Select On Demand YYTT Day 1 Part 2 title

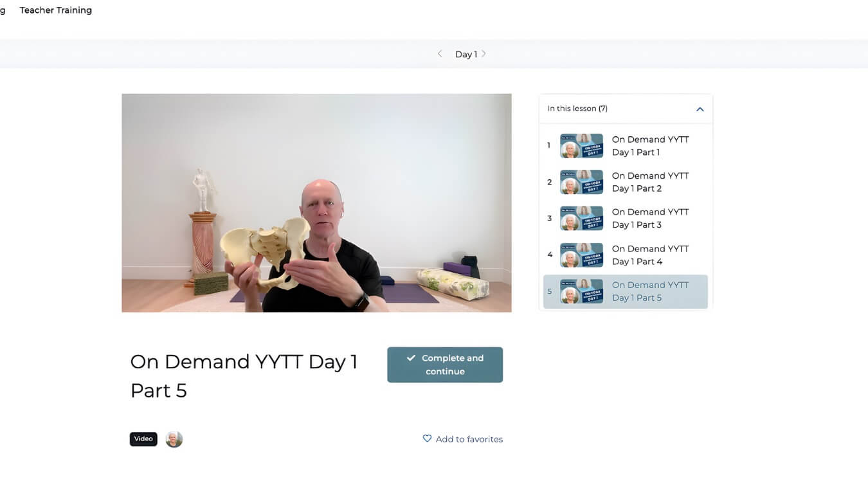point(650,182)
